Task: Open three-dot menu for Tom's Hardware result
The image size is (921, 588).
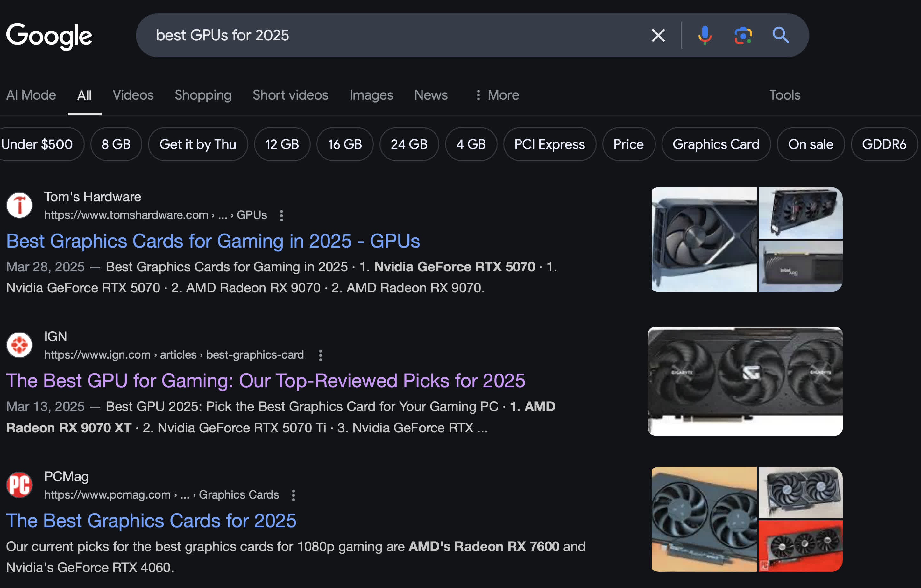Action: (x=281, y=216)
